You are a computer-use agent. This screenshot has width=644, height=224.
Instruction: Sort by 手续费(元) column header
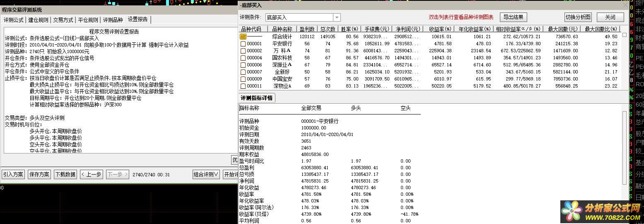click(376, 29)
